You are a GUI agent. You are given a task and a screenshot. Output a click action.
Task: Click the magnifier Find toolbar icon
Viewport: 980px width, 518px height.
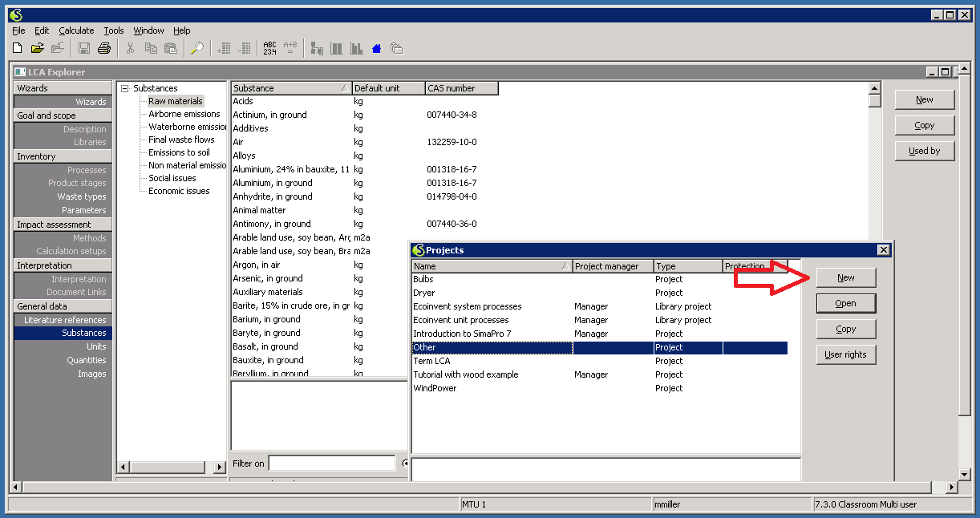coord(196,49)
